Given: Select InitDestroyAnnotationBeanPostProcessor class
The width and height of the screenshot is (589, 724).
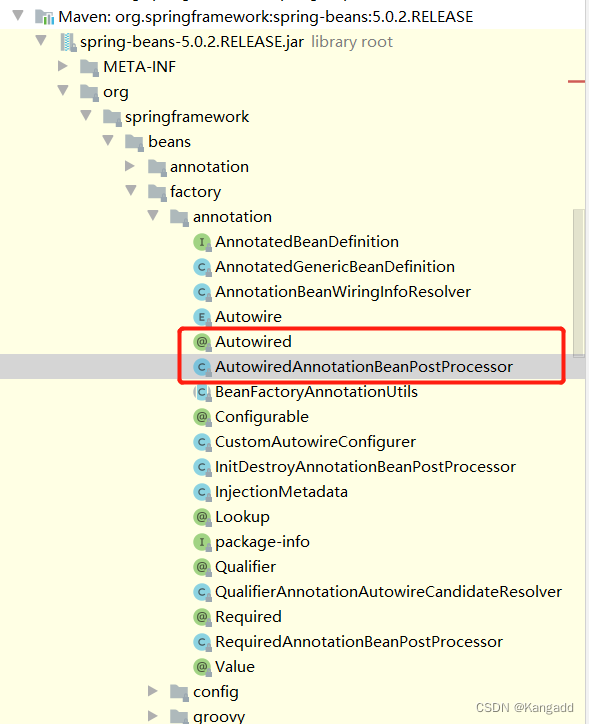Looking at the screenshot, I should (x=366, y=467).
